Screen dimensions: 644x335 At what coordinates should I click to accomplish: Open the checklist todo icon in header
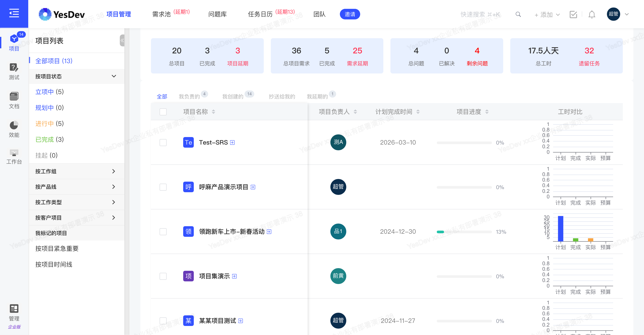coord(573,14)
